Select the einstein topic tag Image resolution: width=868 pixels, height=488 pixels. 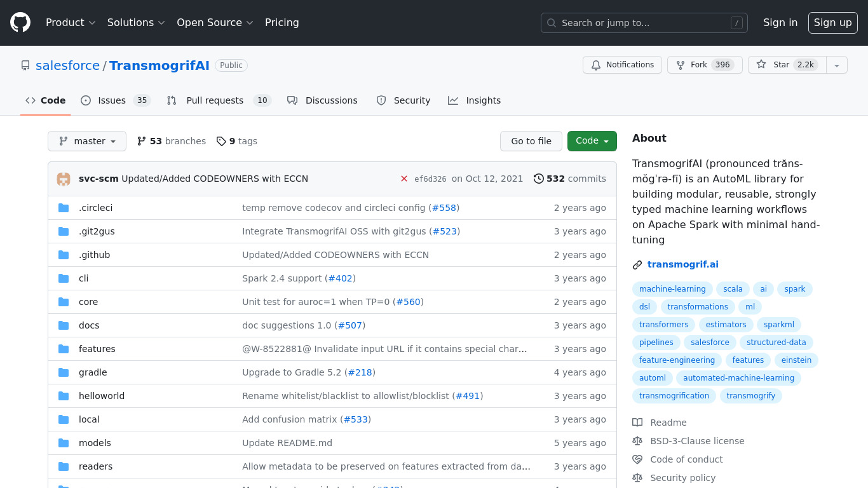pos(796,360)
